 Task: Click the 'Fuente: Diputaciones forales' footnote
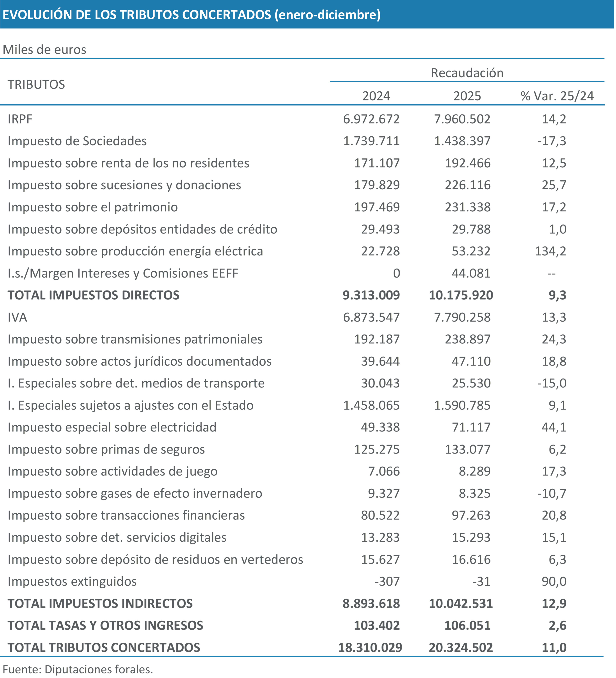click(x=78, y=669)
